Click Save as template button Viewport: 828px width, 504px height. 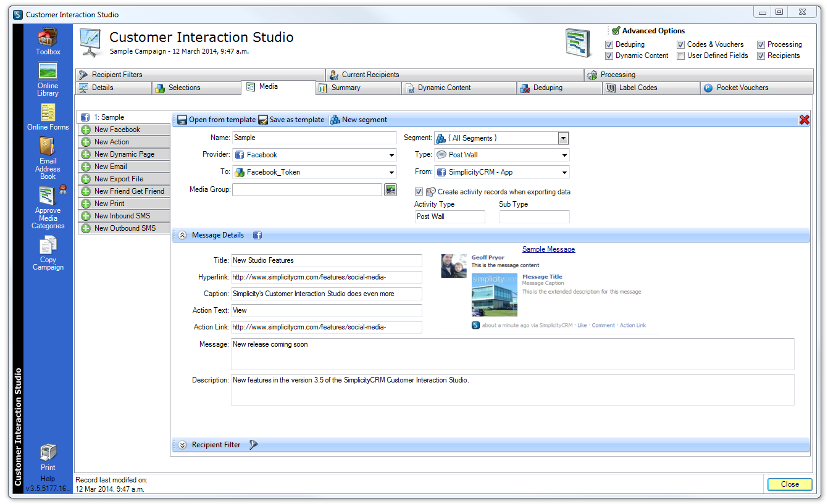(x=291, y=120)
